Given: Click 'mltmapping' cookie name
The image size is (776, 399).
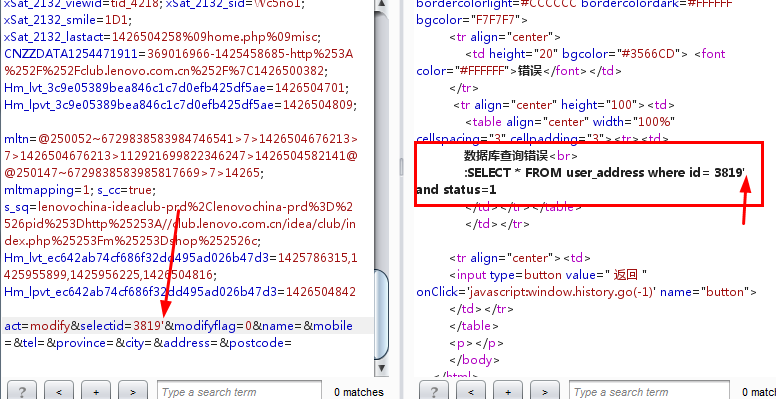Looking at the screenshot, I should pyautogui.click(x=41, y=190).
